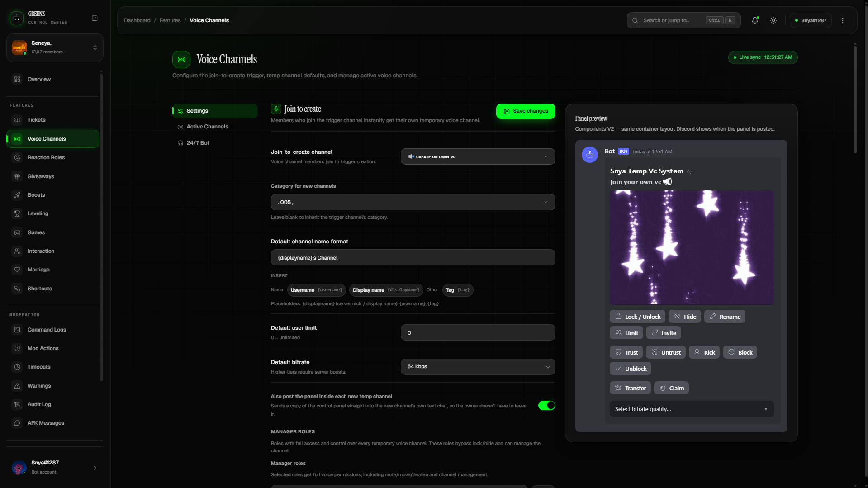Viewport: 868px width, 488px height.
Task: Switch to 24/7 Bot tab
Action: coord(215,143)
